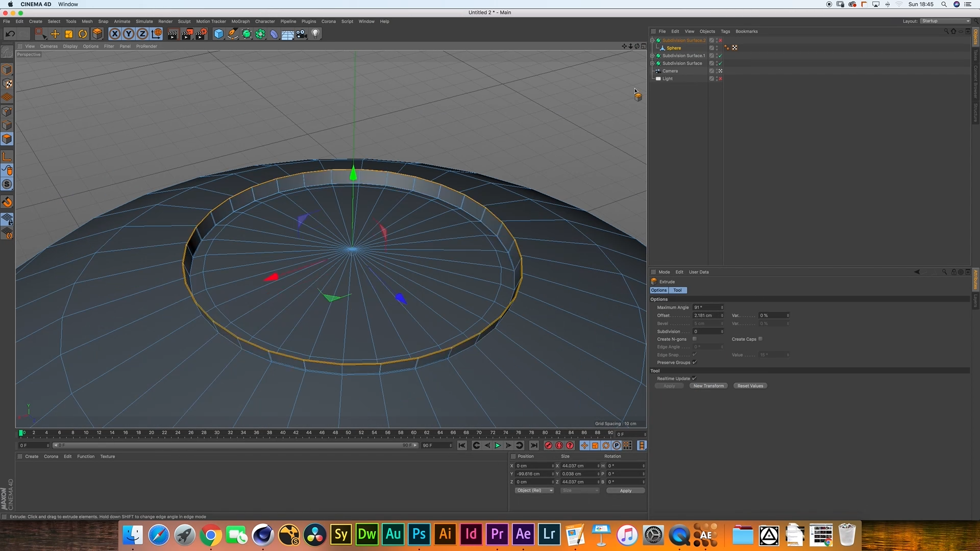
Task: Click the Reset Values button
Action: pos(750,386)
